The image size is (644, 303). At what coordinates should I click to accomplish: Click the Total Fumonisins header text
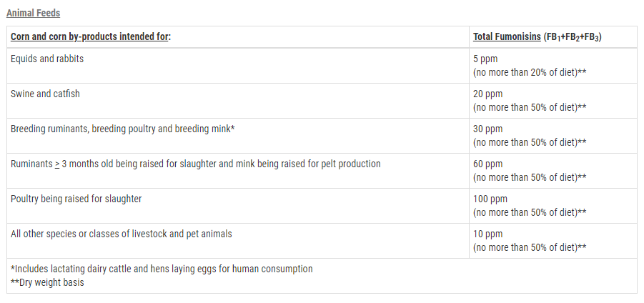click(x=507, y=37)
